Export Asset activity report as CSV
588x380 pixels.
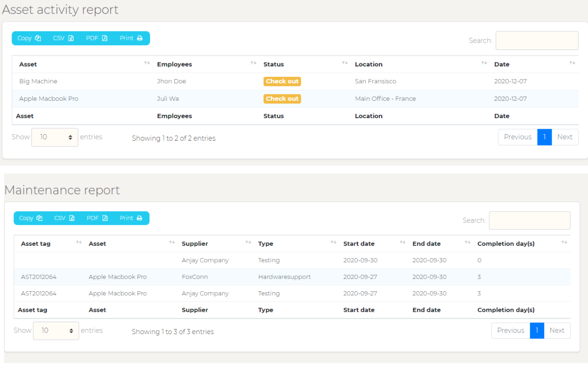63,38
